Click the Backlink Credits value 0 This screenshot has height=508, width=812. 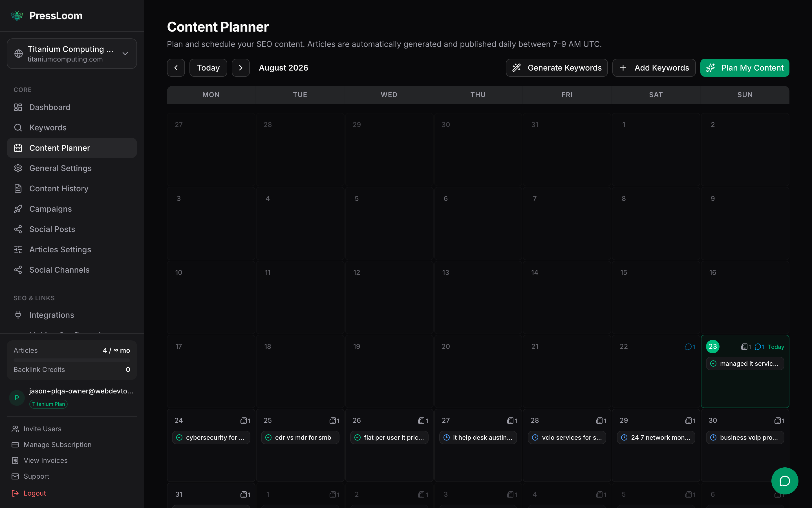128,370
